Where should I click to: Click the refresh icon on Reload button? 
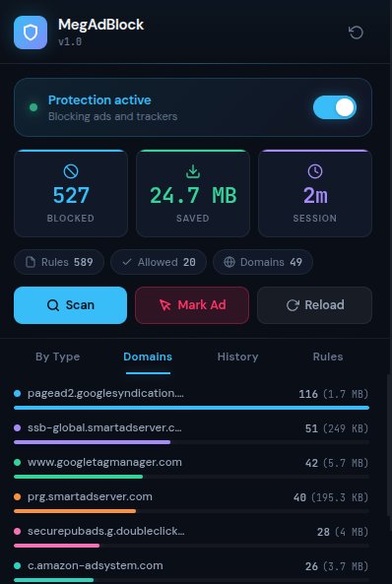tap(293, 305)
